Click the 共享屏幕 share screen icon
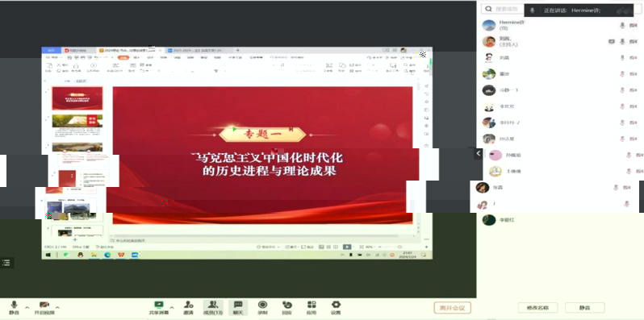 point(158,305)
